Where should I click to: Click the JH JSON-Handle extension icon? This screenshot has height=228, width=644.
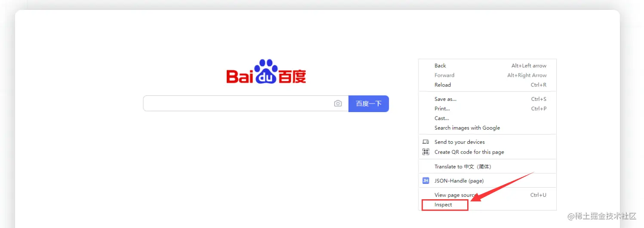point(425,181)
